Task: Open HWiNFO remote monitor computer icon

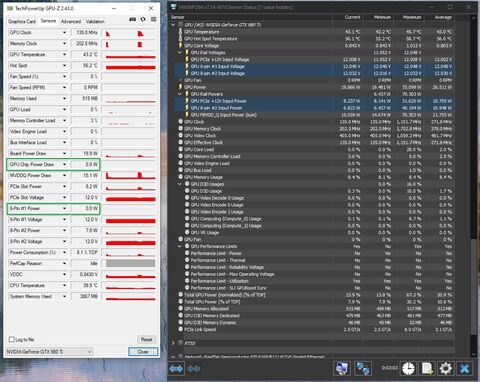Action: (x=342, y=368)
